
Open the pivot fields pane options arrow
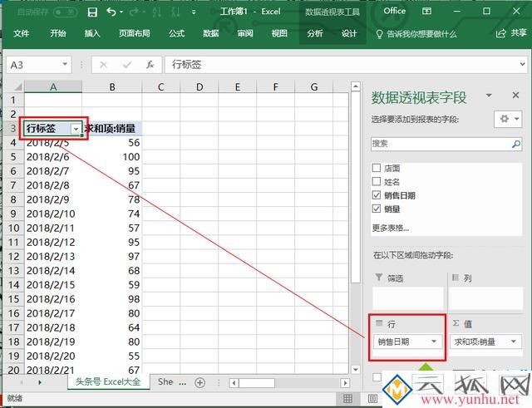pos(489,96)
